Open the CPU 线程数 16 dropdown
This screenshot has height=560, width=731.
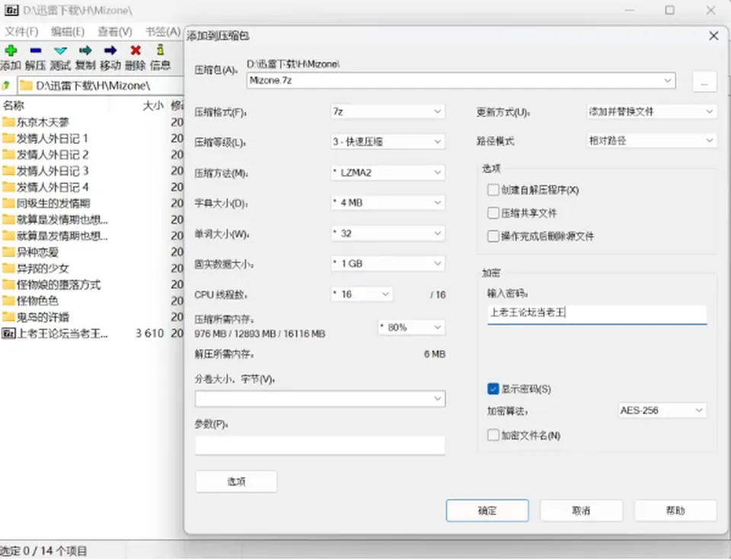pos(362,294)
